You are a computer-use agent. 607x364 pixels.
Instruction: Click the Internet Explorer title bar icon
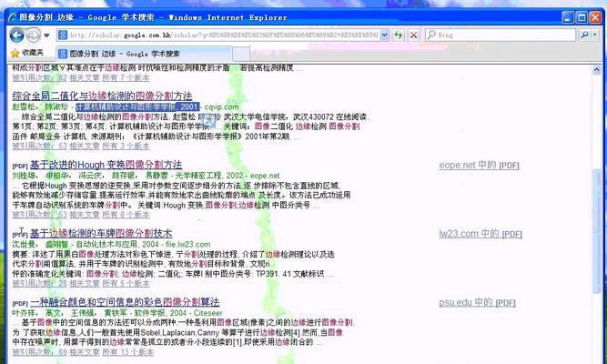tap(13, 17)
